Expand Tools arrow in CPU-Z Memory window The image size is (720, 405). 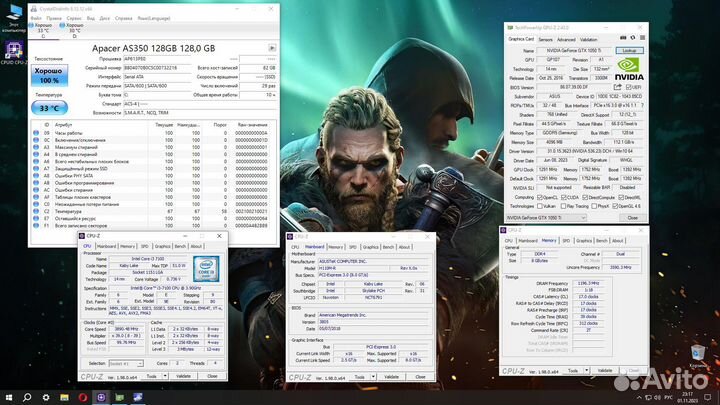(586, 371)
